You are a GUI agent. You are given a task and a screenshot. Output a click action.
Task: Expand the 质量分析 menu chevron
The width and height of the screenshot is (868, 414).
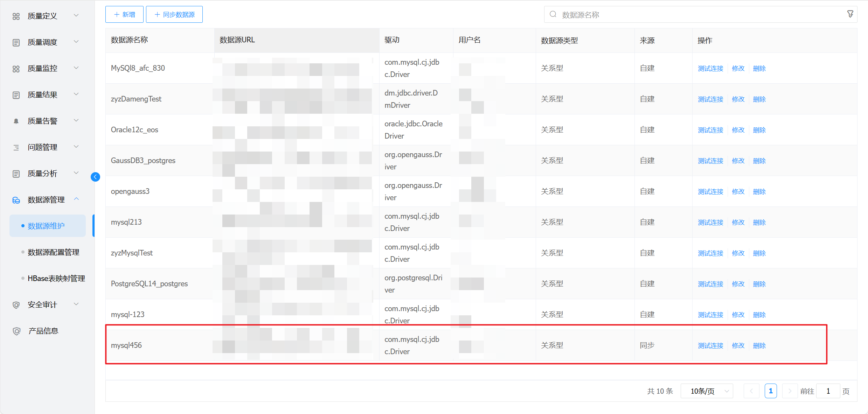click(76, 173)
